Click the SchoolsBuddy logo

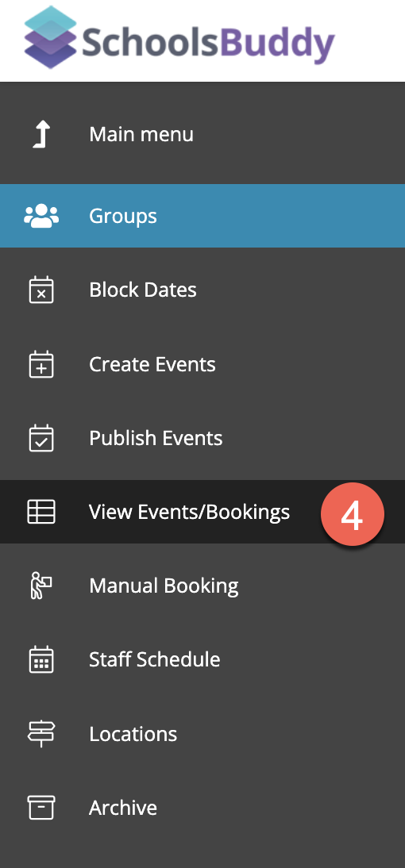point(179,37)
